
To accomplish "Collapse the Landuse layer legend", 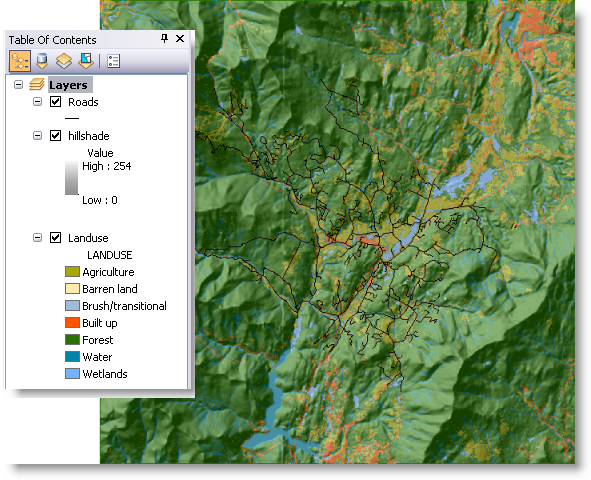I will [37, 238].
